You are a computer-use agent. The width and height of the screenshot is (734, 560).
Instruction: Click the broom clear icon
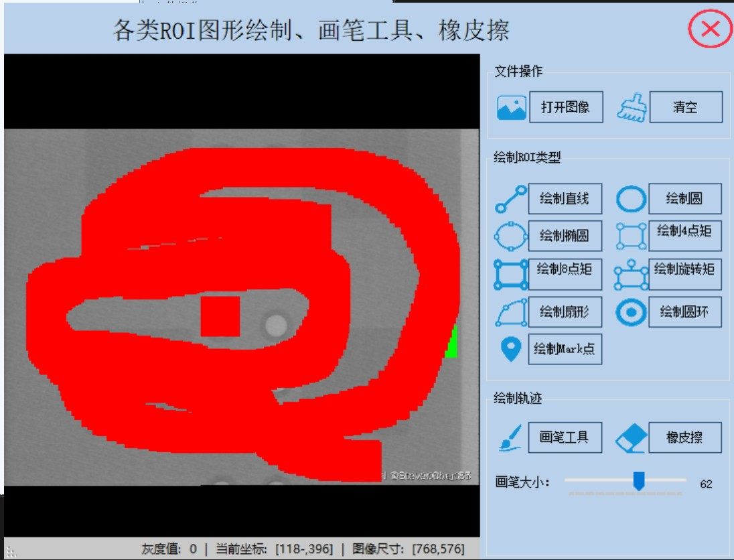pos(632,108)
